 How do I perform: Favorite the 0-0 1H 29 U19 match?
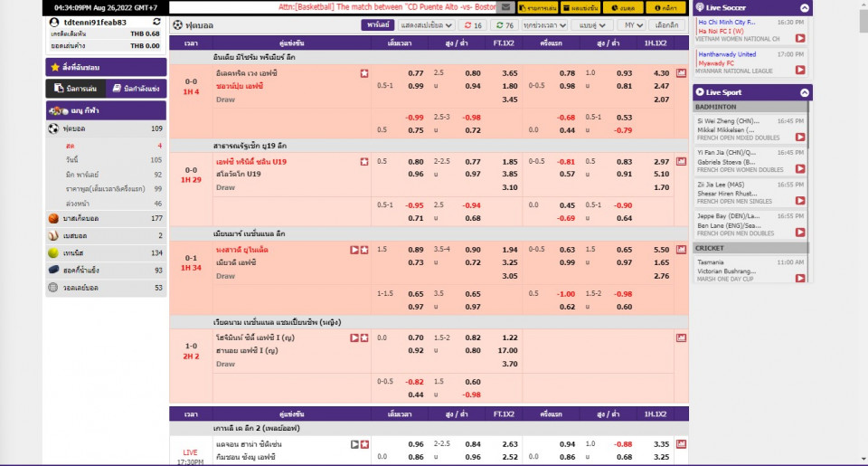tap(364, 162)
